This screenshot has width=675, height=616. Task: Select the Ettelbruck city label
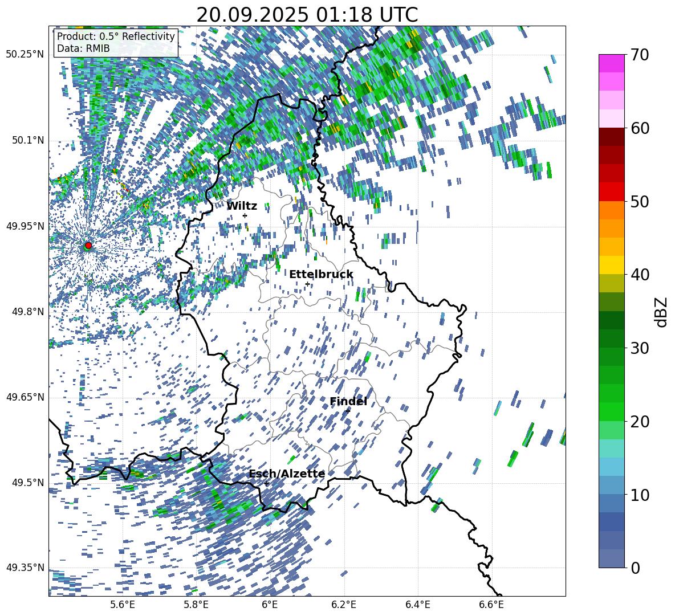[321, 275]
